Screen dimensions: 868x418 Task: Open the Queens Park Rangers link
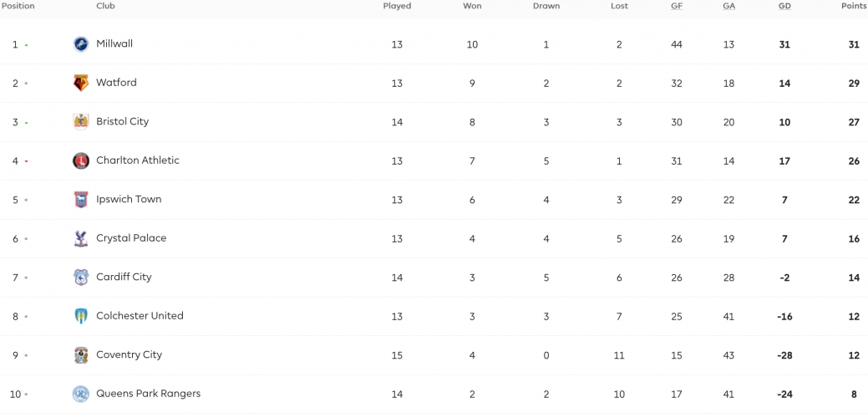pyautogui.click(x=149, y=394)
